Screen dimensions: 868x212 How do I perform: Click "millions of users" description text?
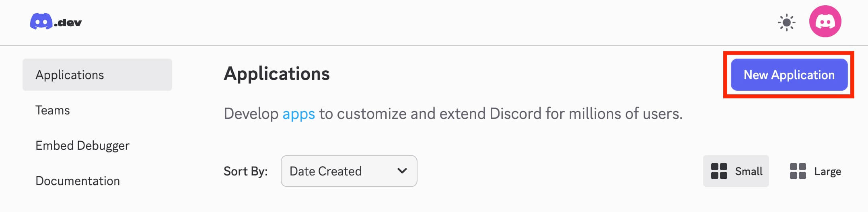click(625, 114)
